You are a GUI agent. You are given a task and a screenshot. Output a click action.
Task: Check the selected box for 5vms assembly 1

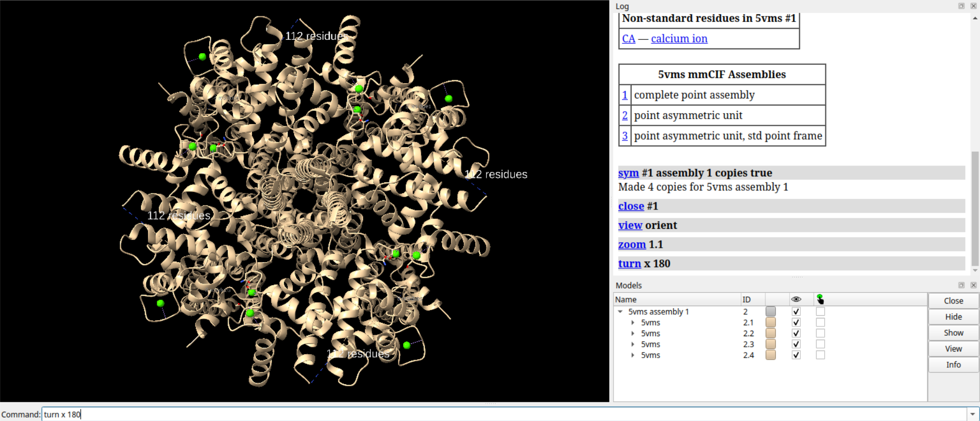pos(820,312)
